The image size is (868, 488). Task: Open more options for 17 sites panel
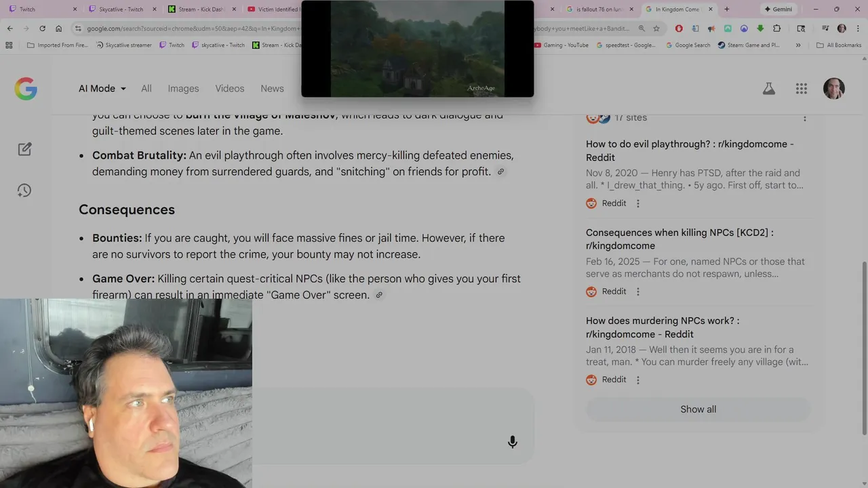coord(805,118)
